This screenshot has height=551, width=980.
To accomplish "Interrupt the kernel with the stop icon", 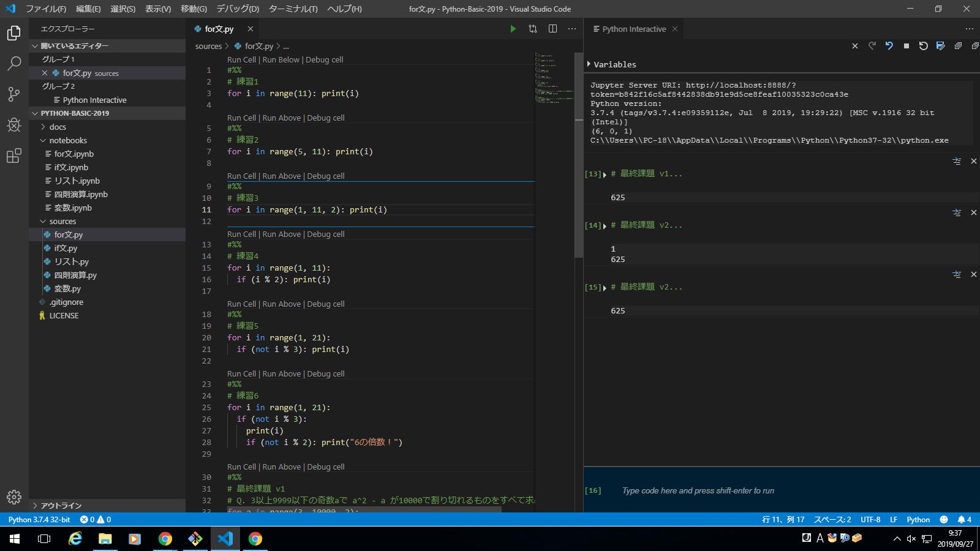I will click(906, 46).
